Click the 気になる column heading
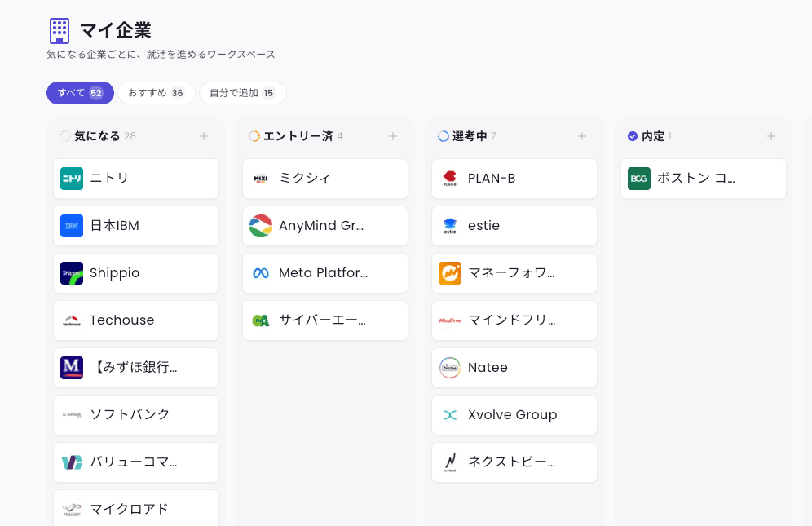 coord(97,136)
